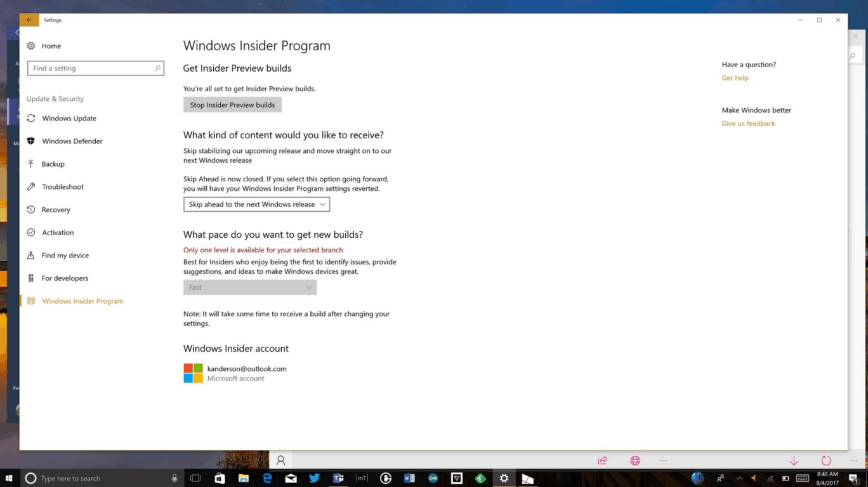Open the Troubleshoot page

pos(55,187)
